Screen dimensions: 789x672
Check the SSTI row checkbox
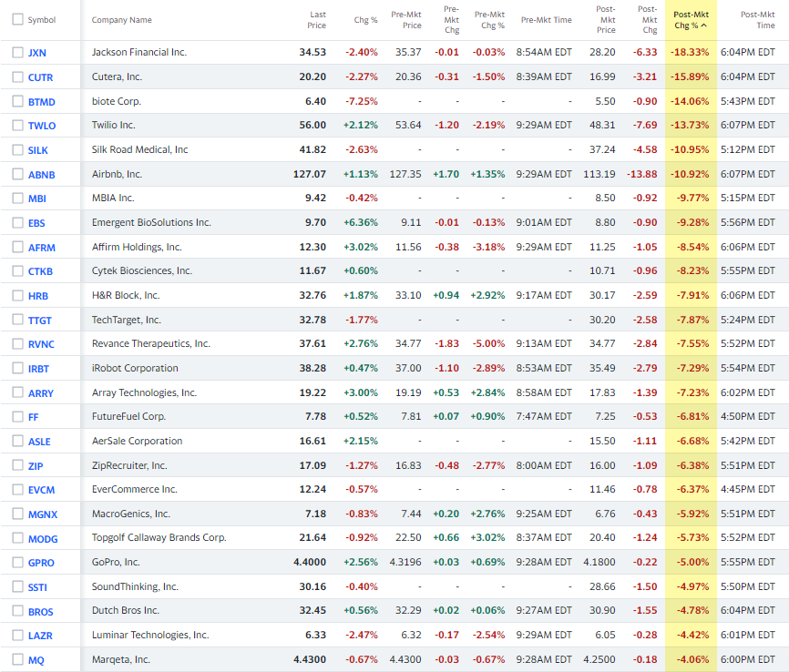[x=17, y=586]
